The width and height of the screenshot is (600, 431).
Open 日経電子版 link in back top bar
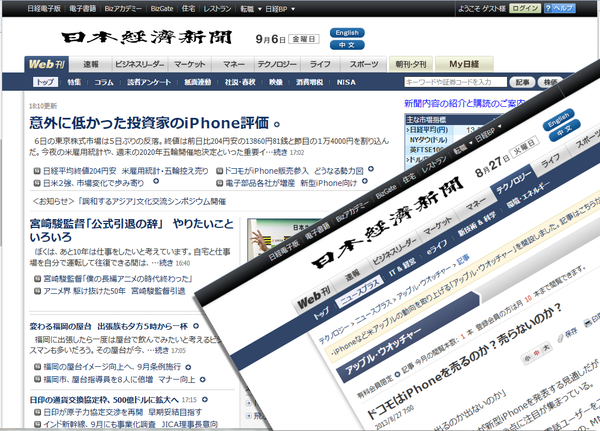44,9
